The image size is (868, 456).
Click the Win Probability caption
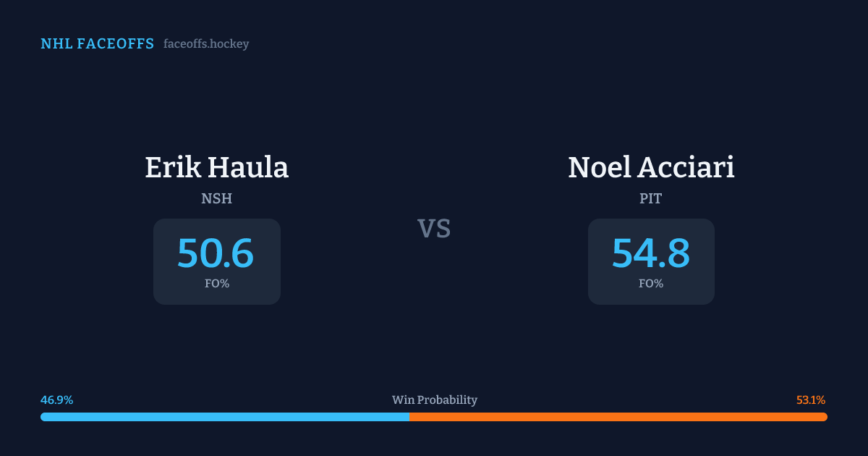[435, 400]
